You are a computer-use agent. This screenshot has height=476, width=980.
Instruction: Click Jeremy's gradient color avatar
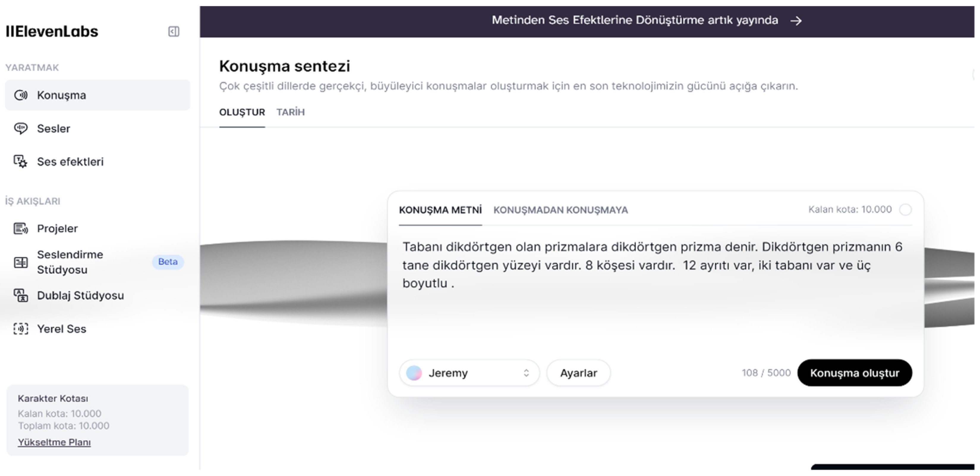coord(414,373)
